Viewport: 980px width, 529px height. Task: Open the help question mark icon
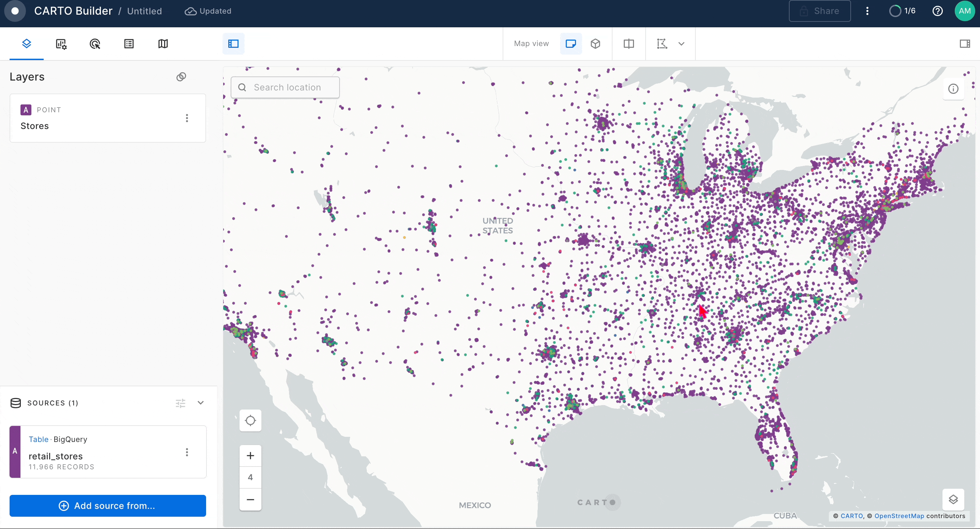(x=937, y=11)
